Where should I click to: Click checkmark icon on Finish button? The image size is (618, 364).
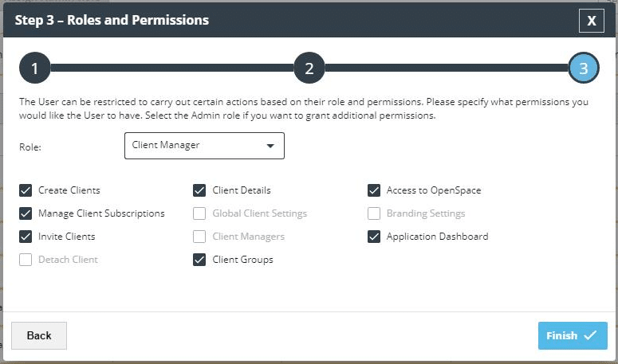point(591,335)
